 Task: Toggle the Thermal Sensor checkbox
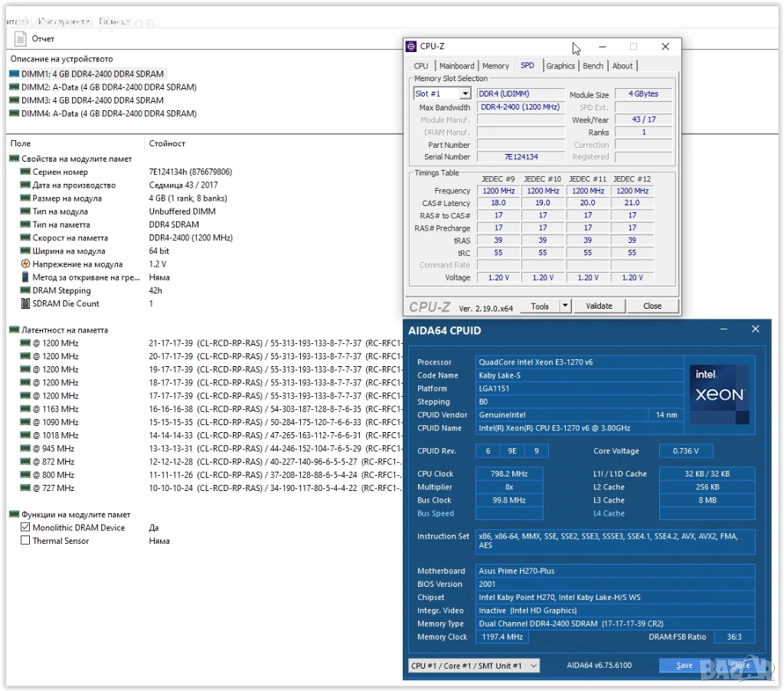click(x=25, y=541)
